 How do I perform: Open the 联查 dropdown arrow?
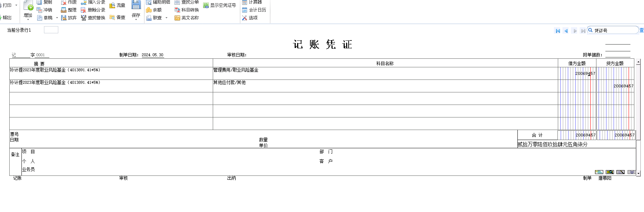[166, 18]
